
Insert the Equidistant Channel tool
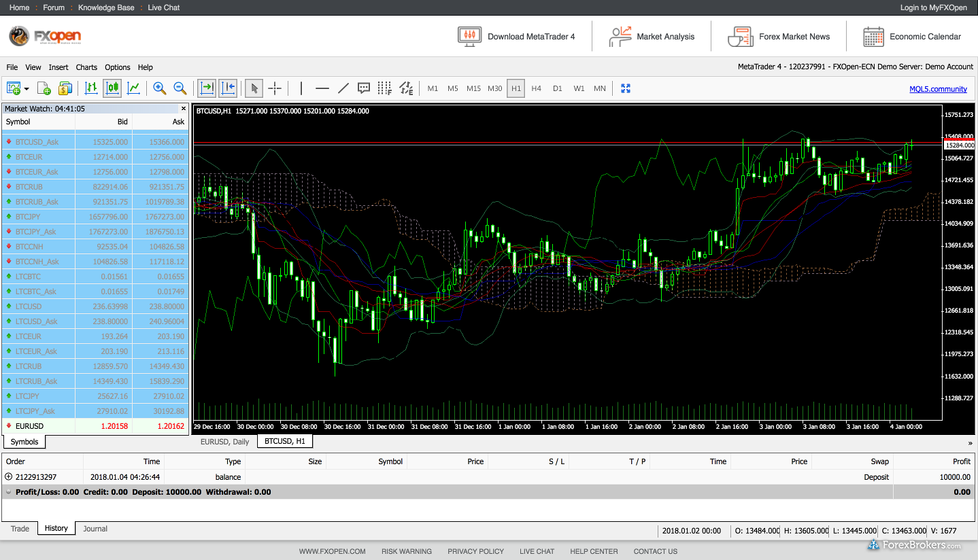[x=406, y=88]
